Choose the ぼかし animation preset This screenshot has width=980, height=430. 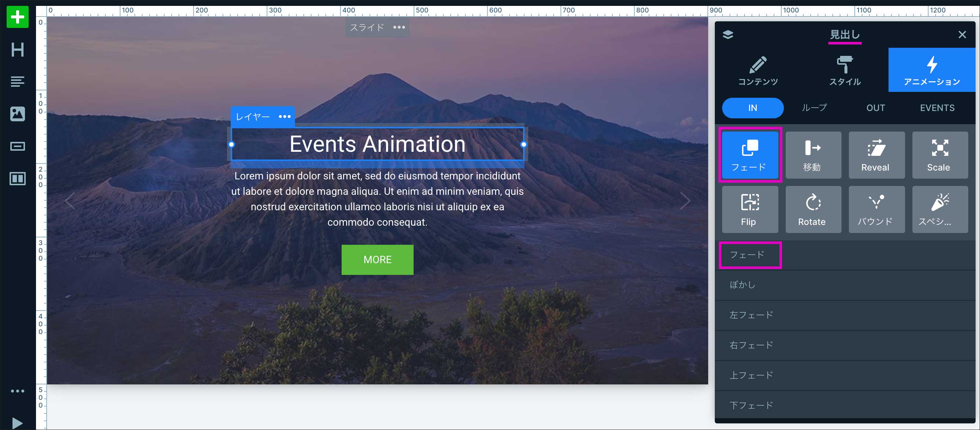[742, 284]
